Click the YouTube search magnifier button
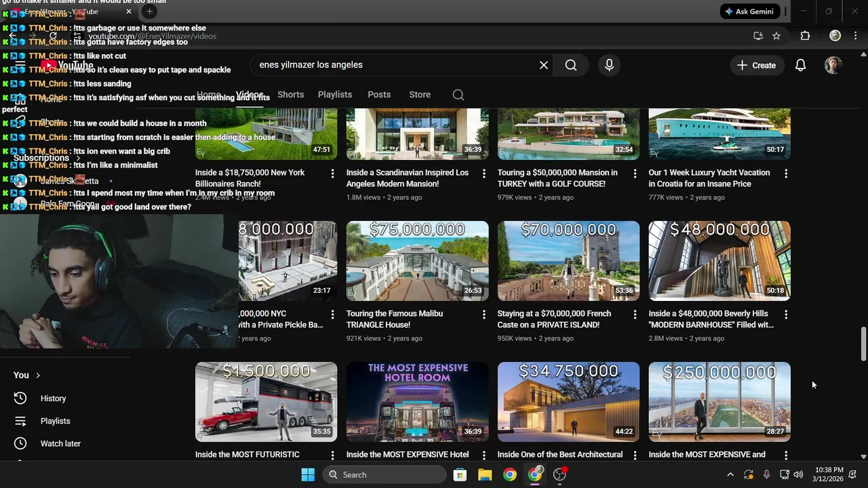Image resolution: width=868 pixels, height=488 pixels. coord(571,65)
